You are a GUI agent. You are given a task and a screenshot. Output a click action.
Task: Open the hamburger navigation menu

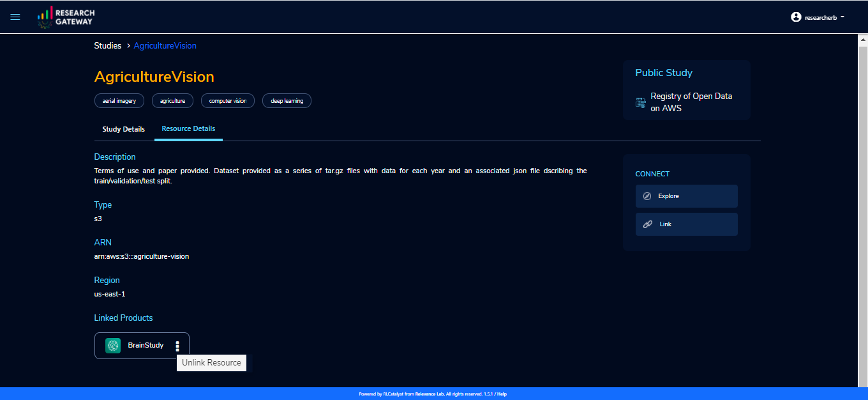(x=15, y=17)
